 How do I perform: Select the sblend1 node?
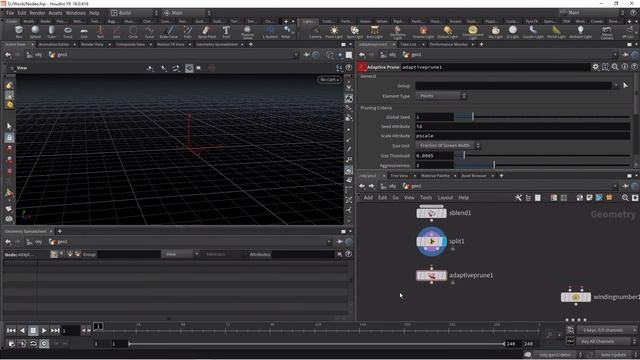[x=431, y=213]
